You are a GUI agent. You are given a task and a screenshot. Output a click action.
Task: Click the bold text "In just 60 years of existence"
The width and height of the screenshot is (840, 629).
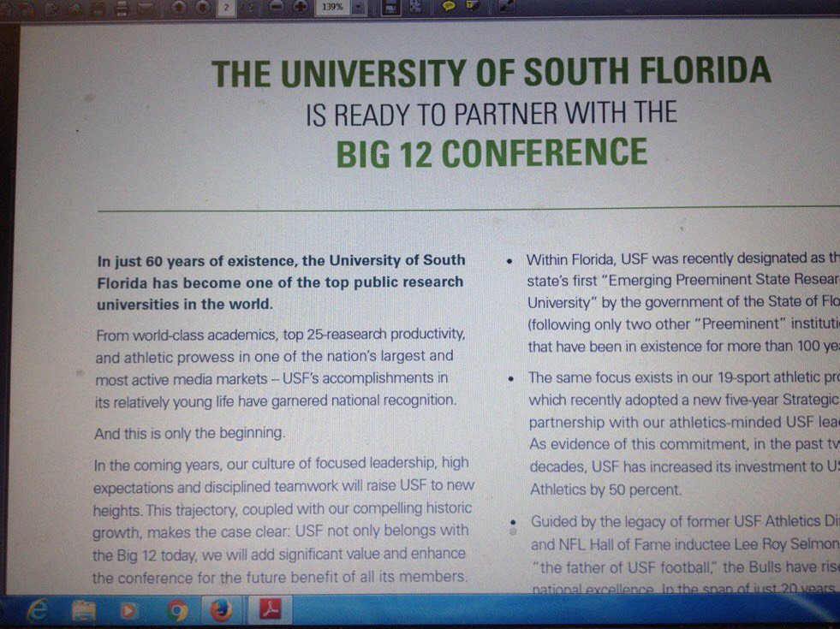[x=196, y=261]
